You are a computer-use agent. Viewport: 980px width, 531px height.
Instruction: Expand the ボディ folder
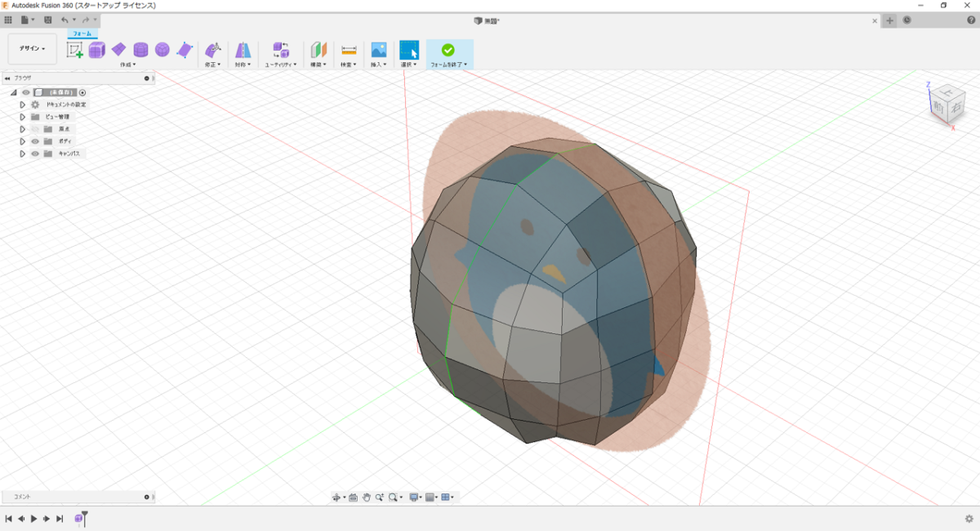[x=23, y=141]
